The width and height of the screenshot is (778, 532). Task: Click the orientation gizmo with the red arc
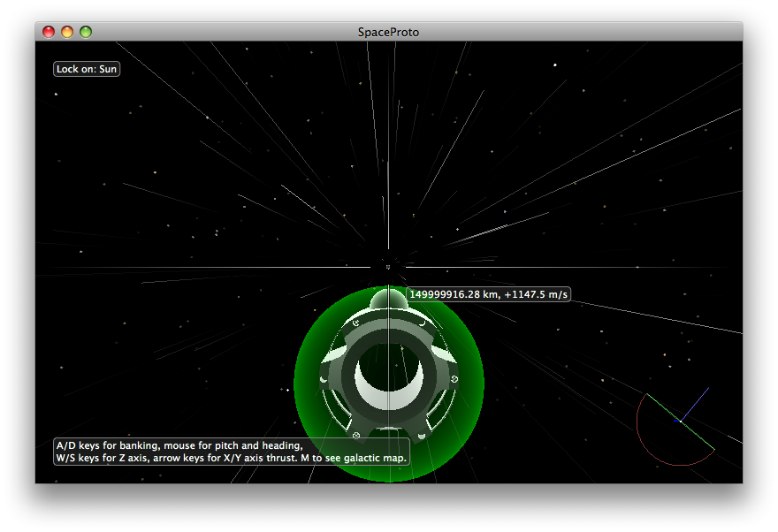(675, 426)
